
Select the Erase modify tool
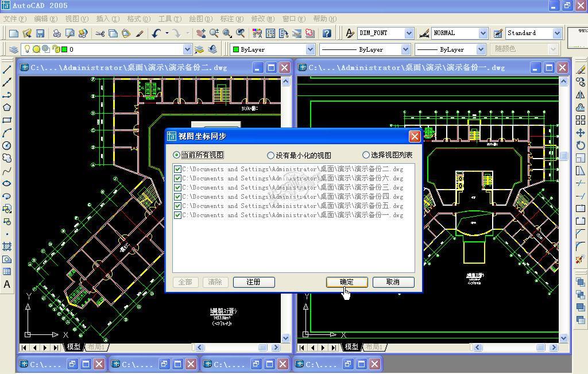[581, 69]
